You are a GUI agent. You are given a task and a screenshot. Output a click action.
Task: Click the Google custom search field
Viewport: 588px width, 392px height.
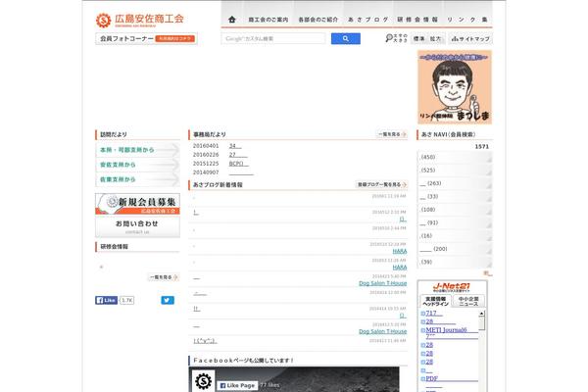pyautogui.click(x=273, y=38)
